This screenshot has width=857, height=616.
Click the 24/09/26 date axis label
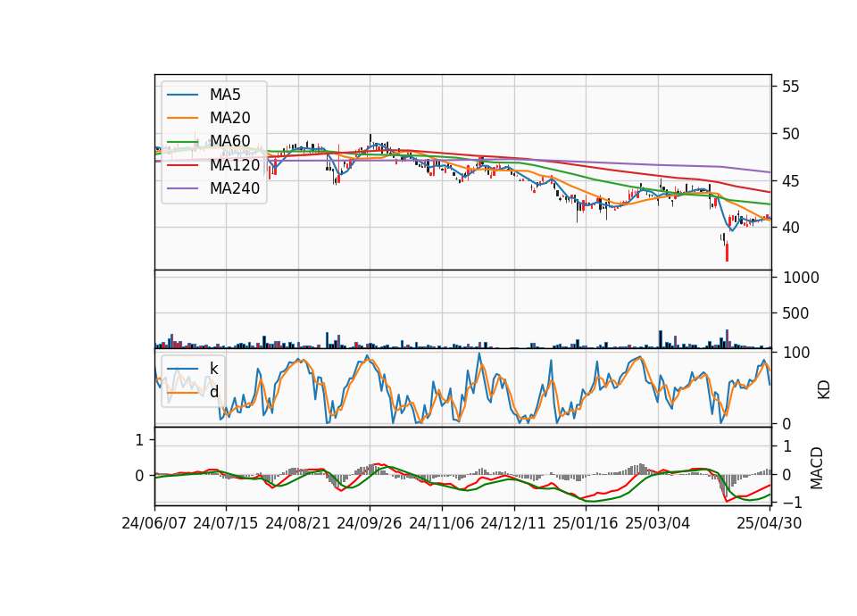pyautogui.click(x=369, y=523)
